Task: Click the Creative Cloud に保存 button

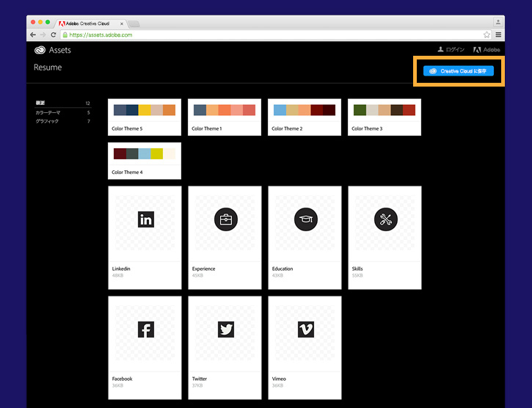Action: (x=459, y=71)
